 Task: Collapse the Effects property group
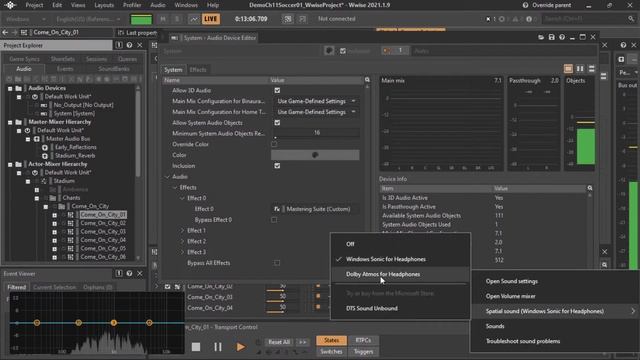coord(175,187)
